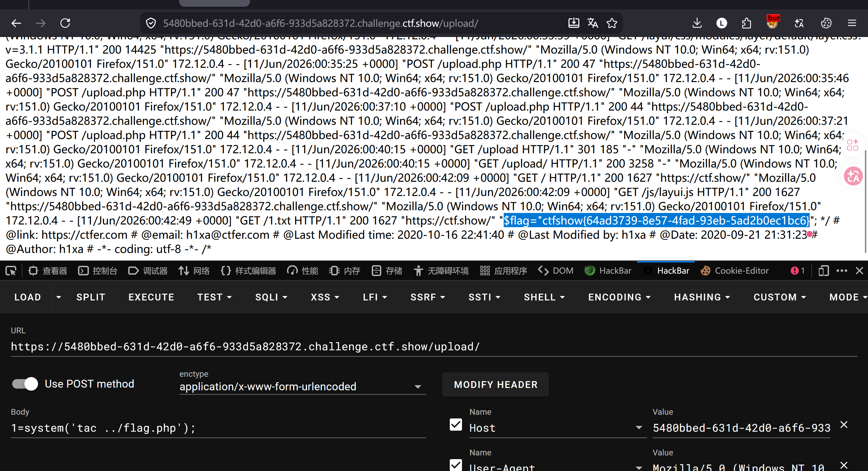Uncheck the Host header checkbox
868x471 pixels.
point(456,425)
